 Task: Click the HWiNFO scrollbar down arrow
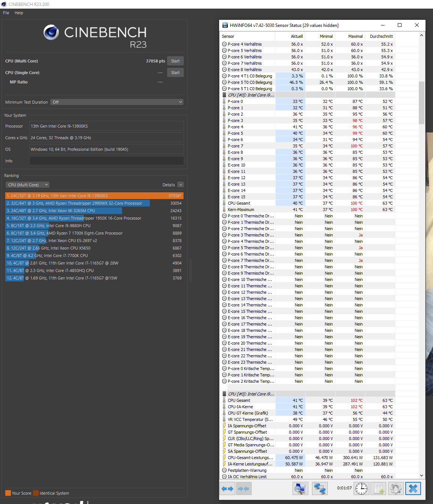click(421, 476)
